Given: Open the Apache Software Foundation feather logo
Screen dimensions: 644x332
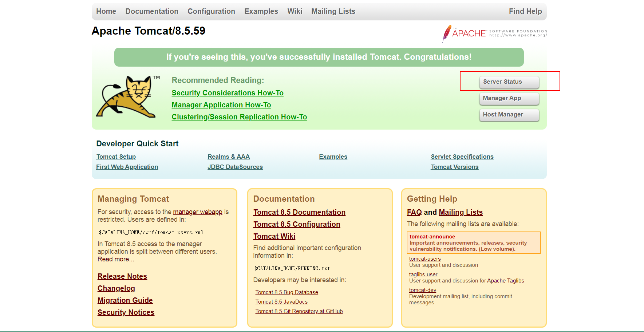Looking at the screenshot, I should pyautogui.click(x=494, y=33).
